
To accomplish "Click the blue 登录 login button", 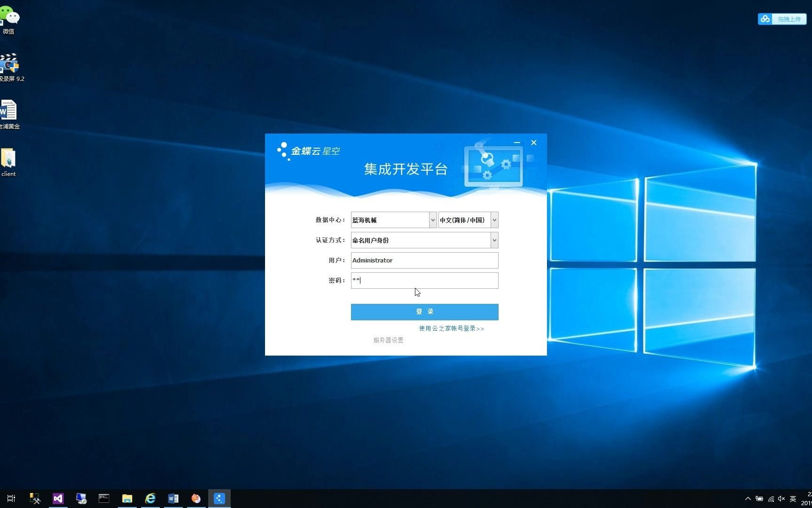I will [424, 312].
